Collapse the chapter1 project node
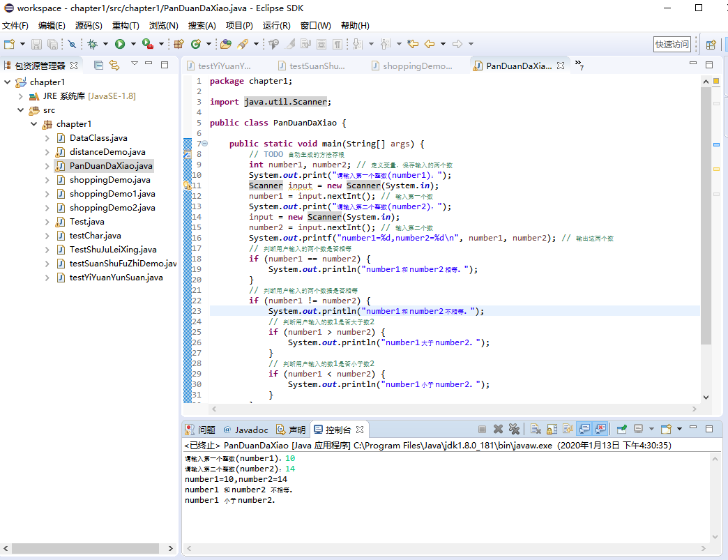Image resolution: width=728 pixels, height=560 pixels. 8,82
